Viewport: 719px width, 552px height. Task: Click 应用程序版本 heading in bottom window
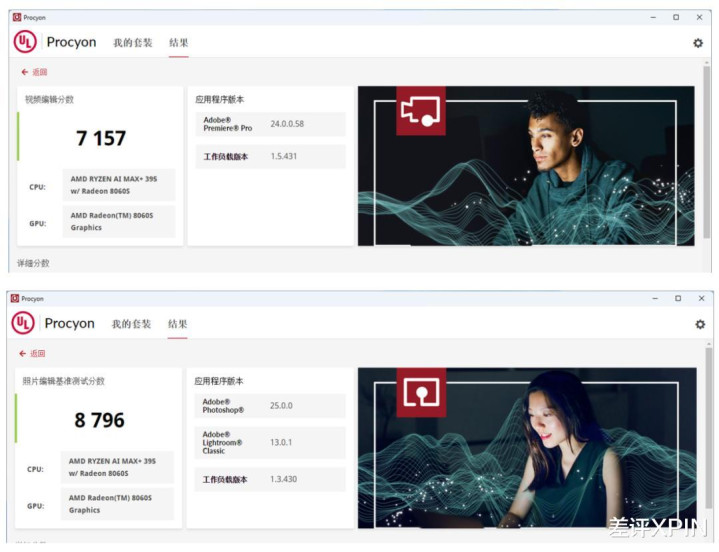tap(219, 381)
